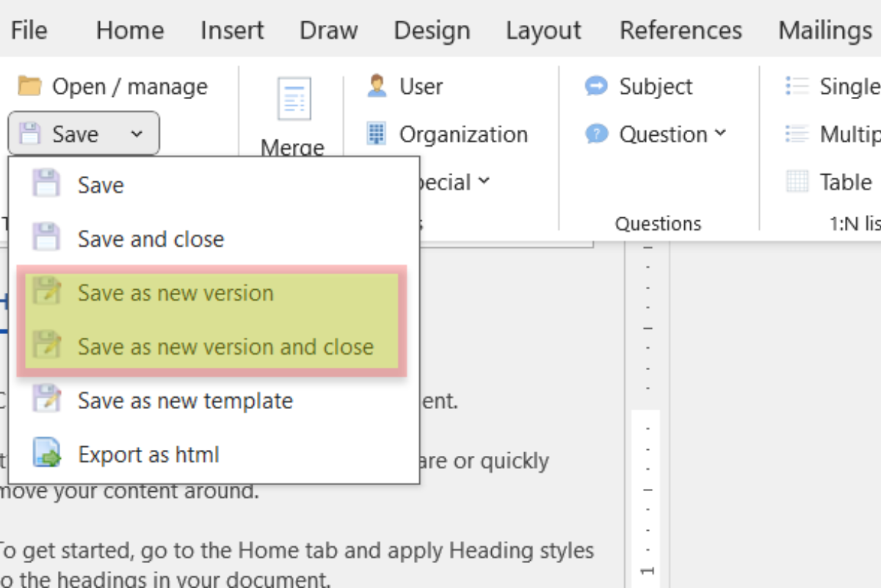This screenshot has height=588, width=881.
Task: Click the Subject arrow icon
Action: (596, 86)
